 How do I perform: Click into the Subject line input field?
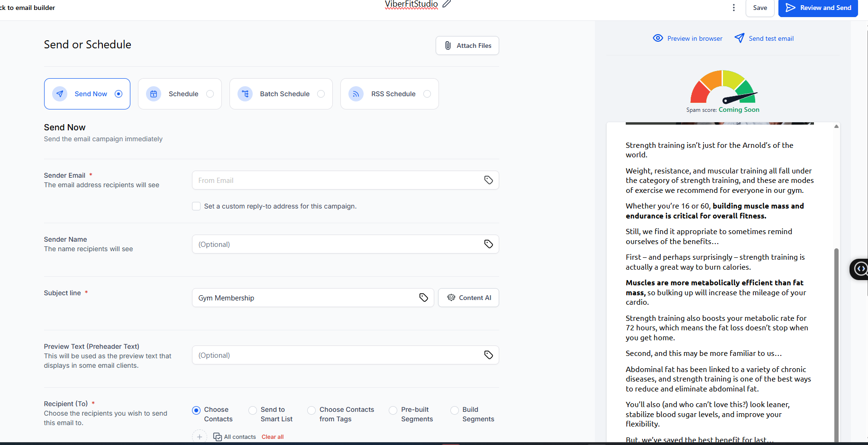click(303, 298)
